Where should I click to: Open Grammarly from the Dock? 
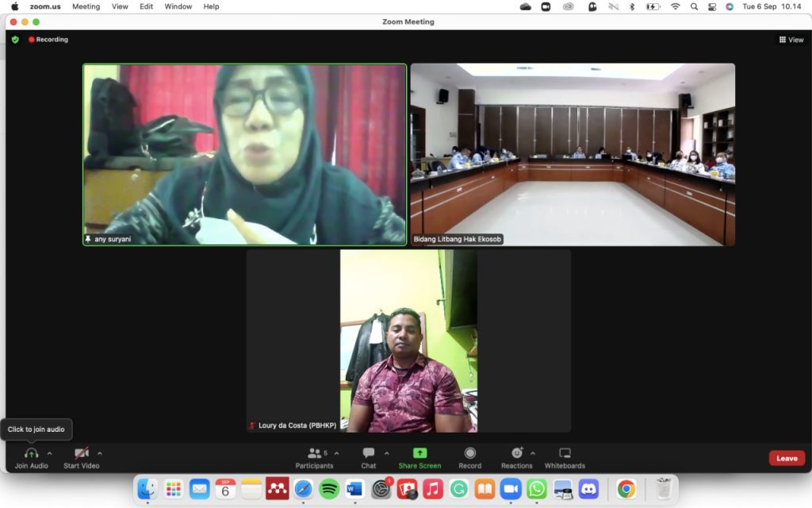coord(459,489)
